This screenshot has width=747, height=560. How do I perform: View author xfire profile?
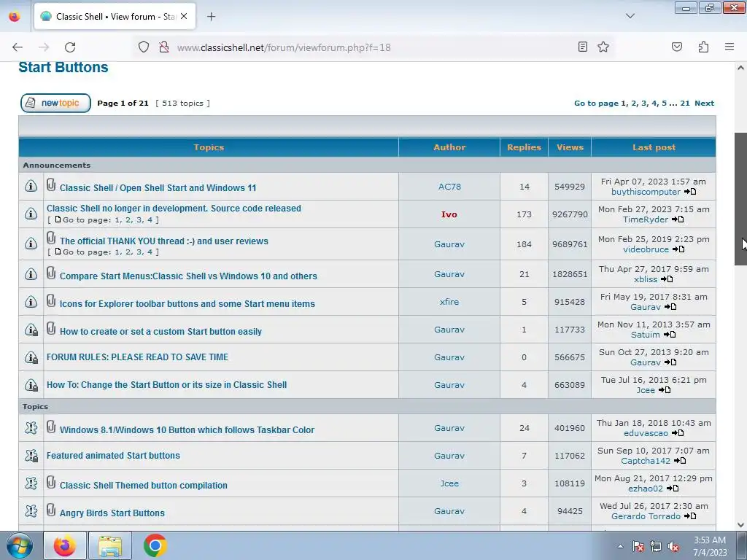(x=449, y=301)
